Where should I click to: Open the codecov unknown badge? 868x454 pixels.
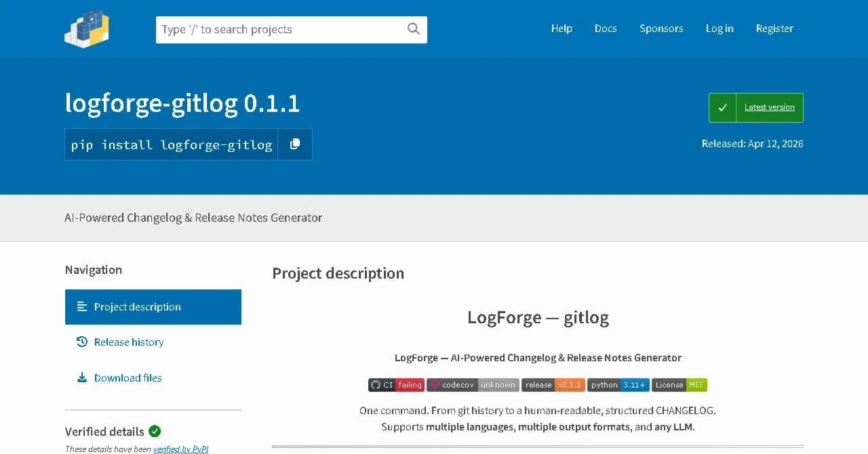pyautogui.click(x=473, y=385)
